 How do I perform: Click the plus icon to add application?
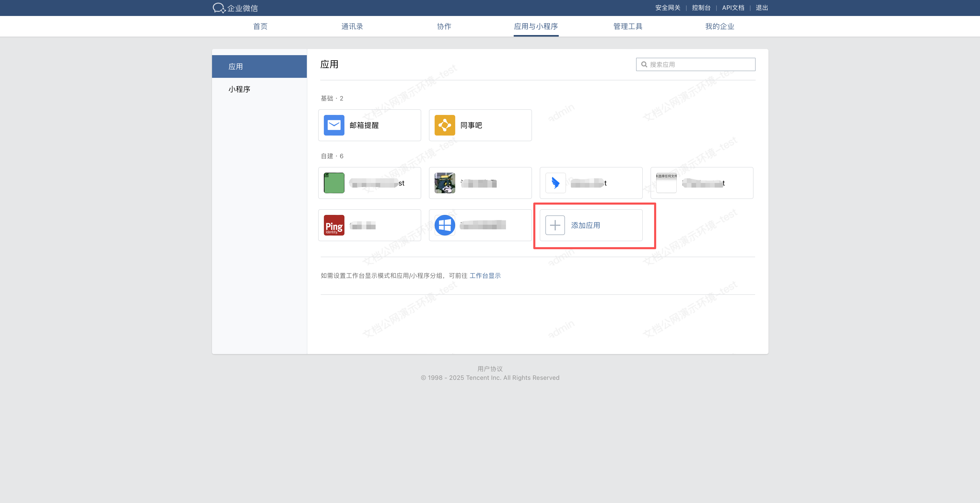(x=555, y=225)
